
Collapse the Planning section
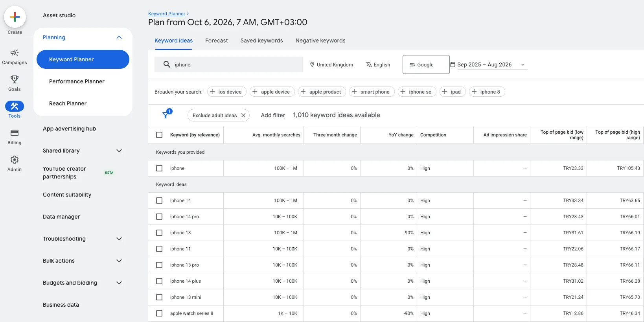119,37
